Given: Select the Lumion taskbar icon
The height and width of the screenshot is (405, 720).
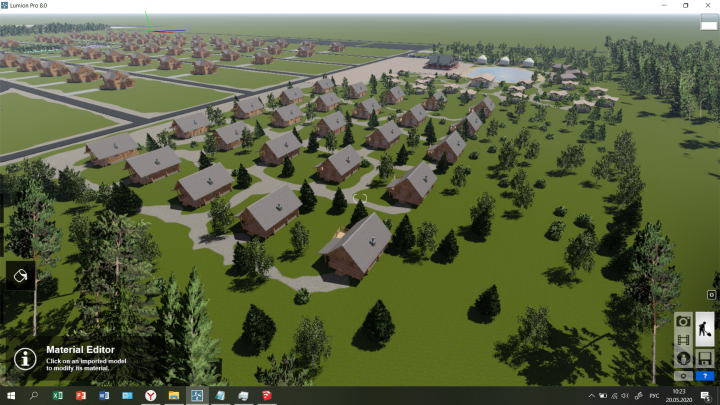Looking at the screenshot, I should [x=197, y=395].
